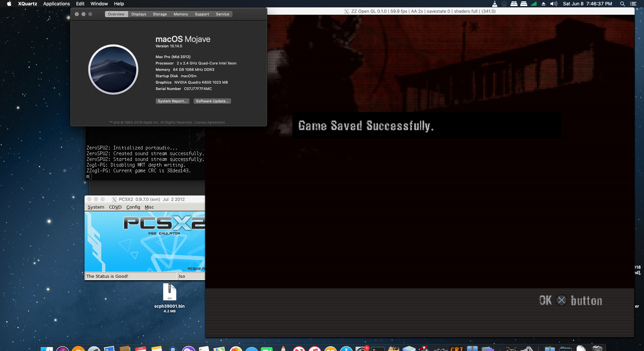Open Notification Center list icon
The width and height of the screenshot is (644, 351).
click(633, 4)
